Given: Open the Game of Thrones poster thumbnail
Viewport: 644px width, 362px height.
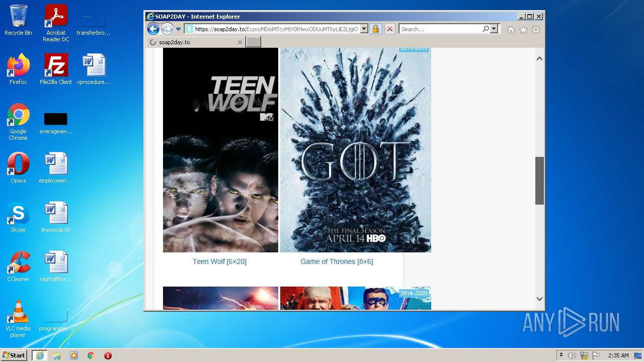Looking at the screenshot, I should point(355,150).
